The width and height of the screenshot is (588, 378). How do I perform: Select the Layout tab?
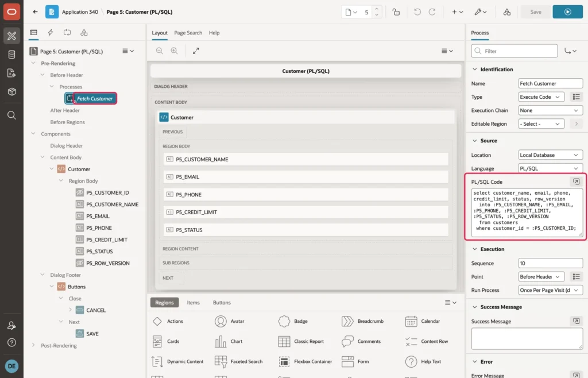click(x=160, y=33)
